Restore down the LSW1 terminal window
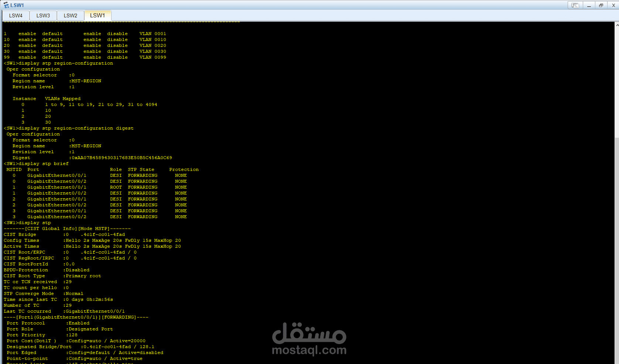 click(x=601, y=5)
